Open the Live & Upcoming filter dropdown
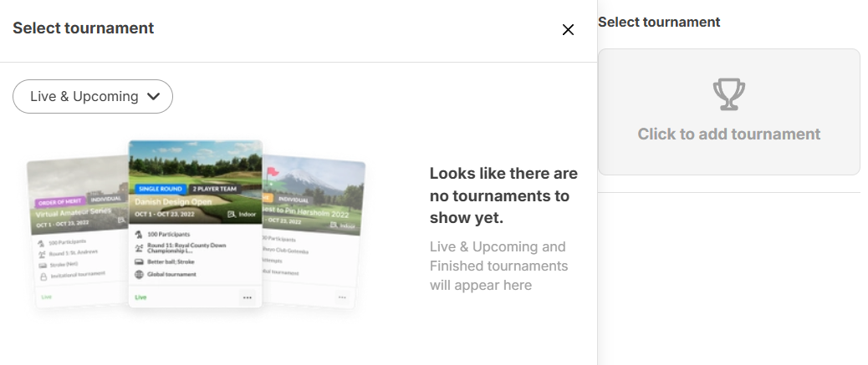Image resolution: width=868 pixels, height=365 pixels. [x=93, y=96]
